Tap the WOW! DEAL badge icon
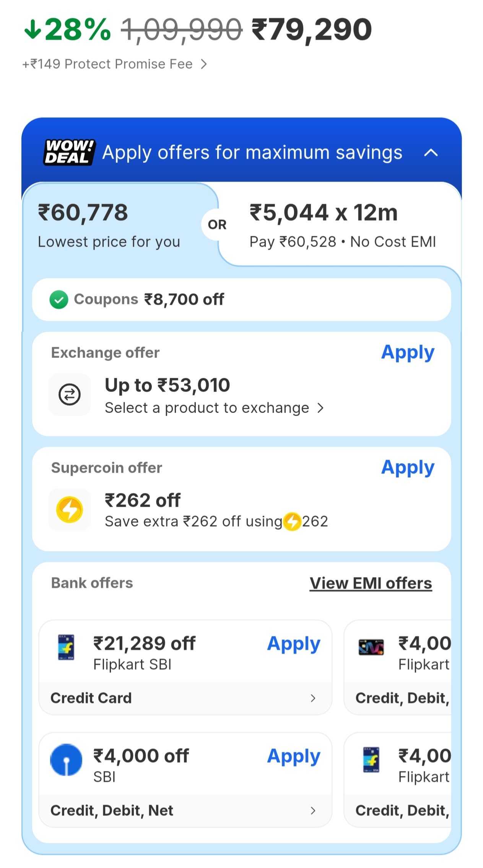 (x=69, y=152)
